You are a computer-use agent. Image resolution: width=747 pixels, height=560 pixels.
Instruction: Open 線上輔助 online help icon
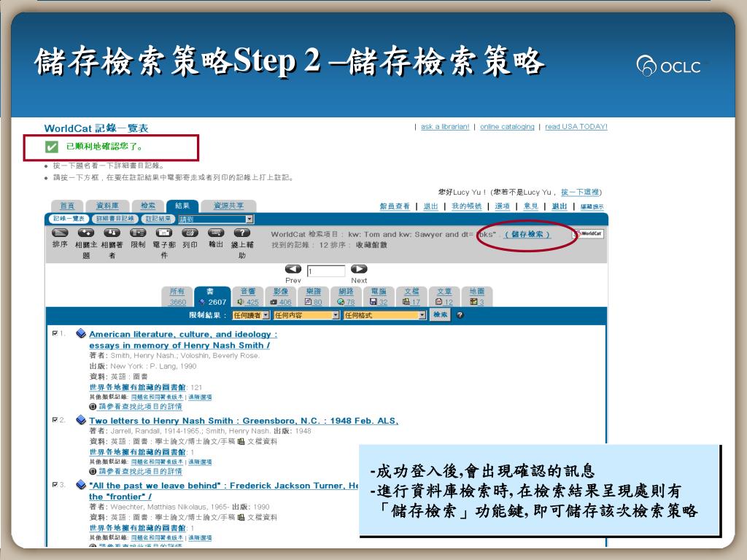(x=242, y=233)
